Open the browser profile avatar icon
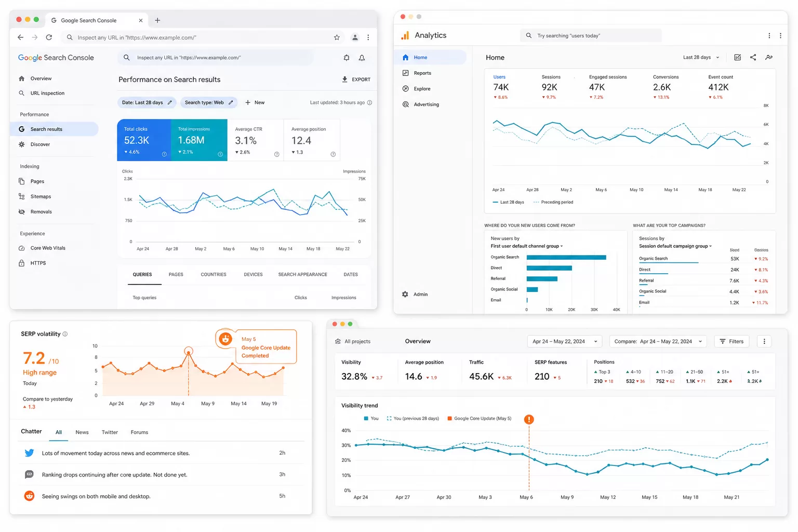This screenshot has height=532, width=798. click(355, 37)
